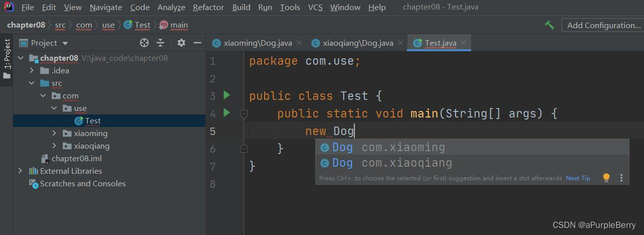Image resolution: width=644 pixels, height=235 pixels.
Task: Close the xiaoming\Dog.java tab
Action: (x=300, y=43)
